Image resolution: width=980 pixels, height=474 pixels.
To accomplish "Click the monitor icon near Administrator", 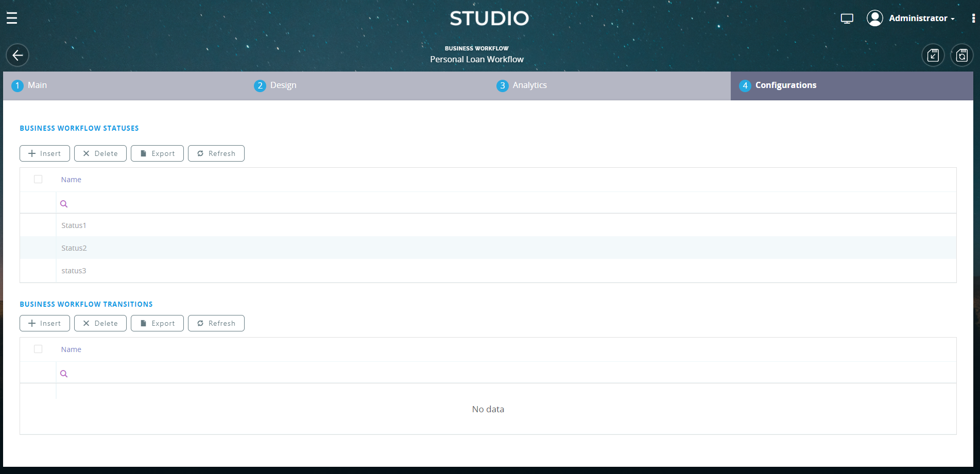I will [847, 17].
